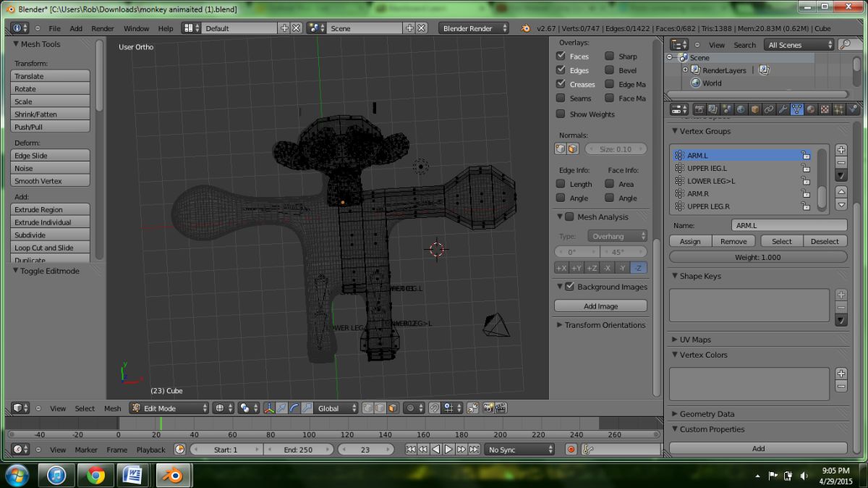
Task: Toggle the 3D manipulator axes icon
Action: [x=269, y=408]
